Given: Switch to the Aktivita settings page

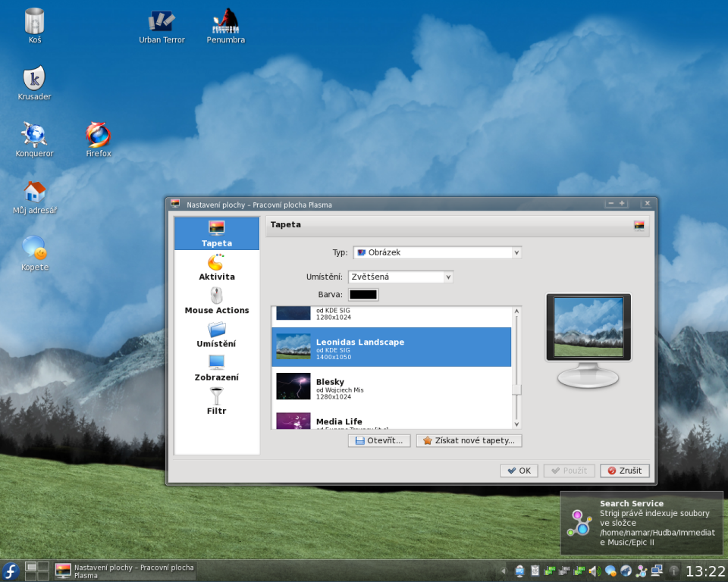Looking at the screenshot, I should point(217,268).
